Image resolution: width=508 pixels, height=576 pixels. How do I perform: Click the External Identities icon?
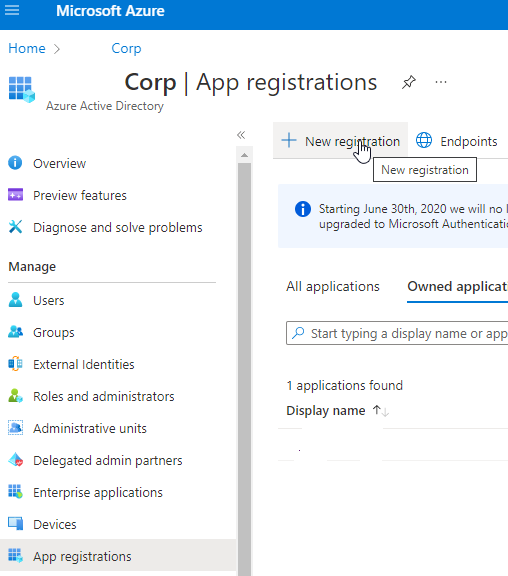(15, 364)
